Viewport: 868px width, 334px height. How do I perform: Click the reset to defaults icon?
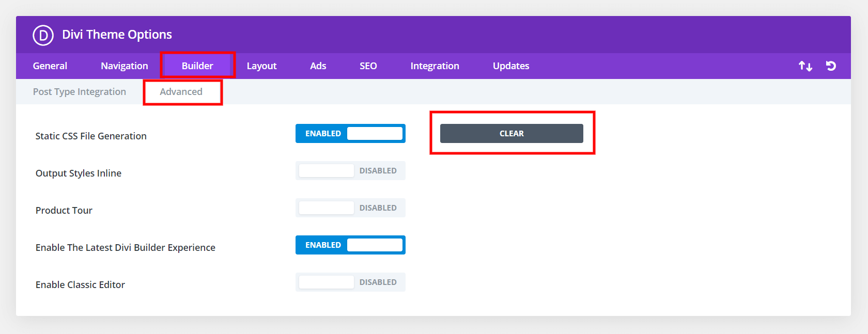click(831, 66)
